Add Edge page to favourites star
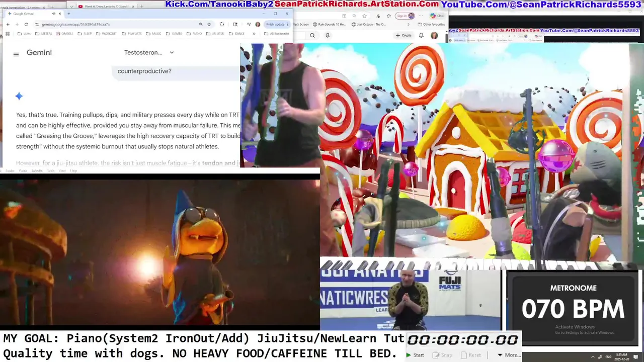 (365, 16)
